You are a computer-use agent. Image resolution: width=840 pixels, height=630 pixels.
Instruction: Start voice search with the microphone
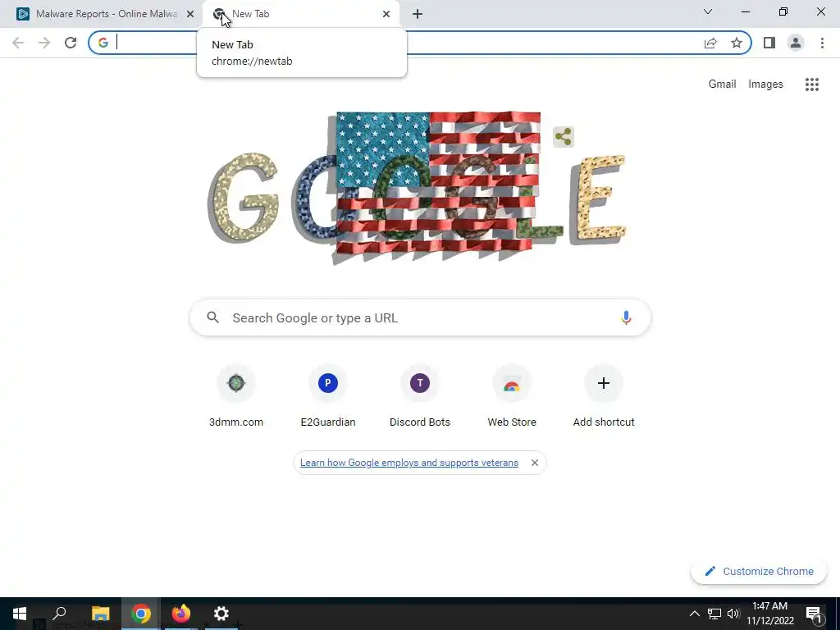626,317
